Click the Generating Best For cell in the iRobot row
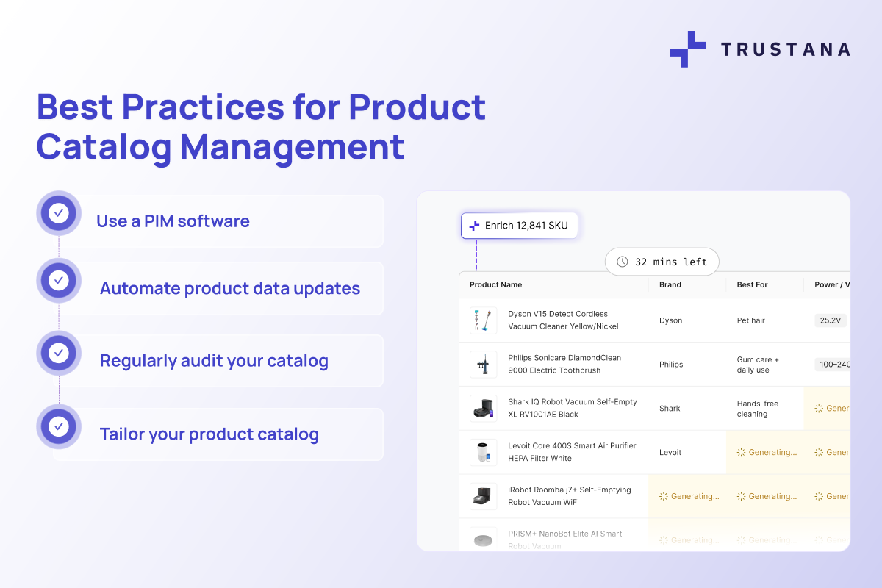882x588 pixels. click(x=765, y=496)
